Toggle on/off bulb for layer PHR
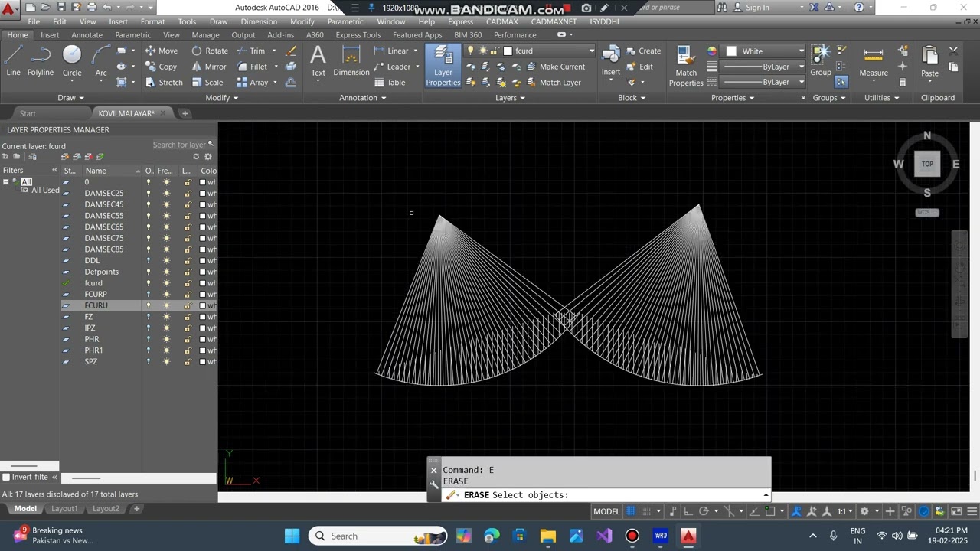This screenshot has width=980, height=551. pyautogui.click(x=149, y=339)
